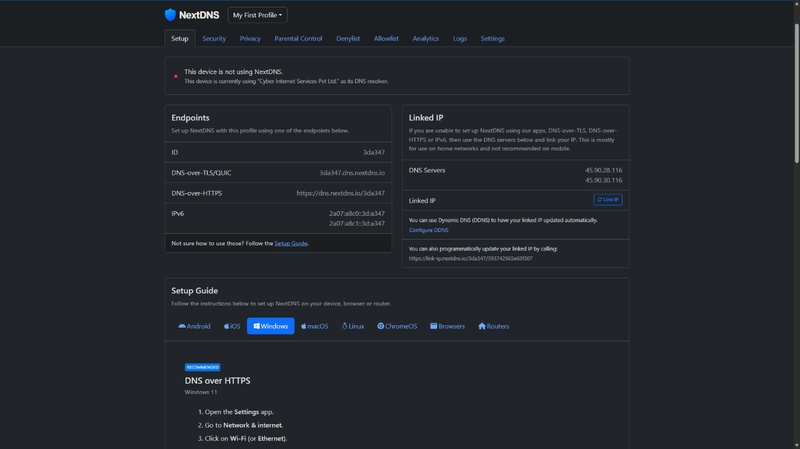Click the DNS-over-TLS/QUIC endpoint 3da347.dns.nextdns.io
Screen dimensions: 800x449
352,173
